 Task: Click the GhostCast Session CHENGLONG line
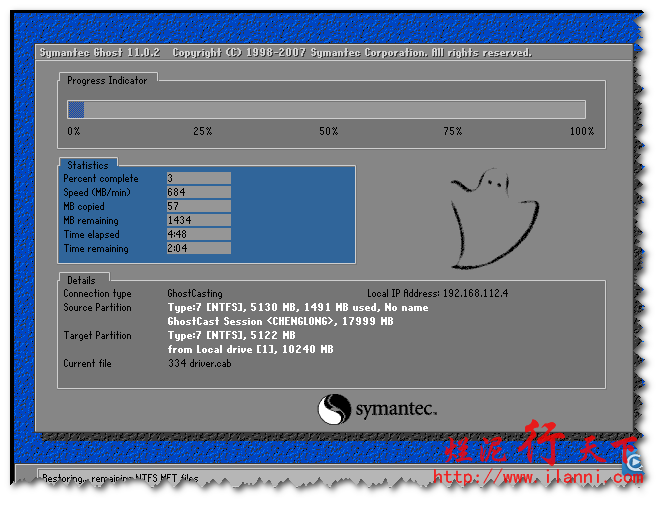(280, 321)
